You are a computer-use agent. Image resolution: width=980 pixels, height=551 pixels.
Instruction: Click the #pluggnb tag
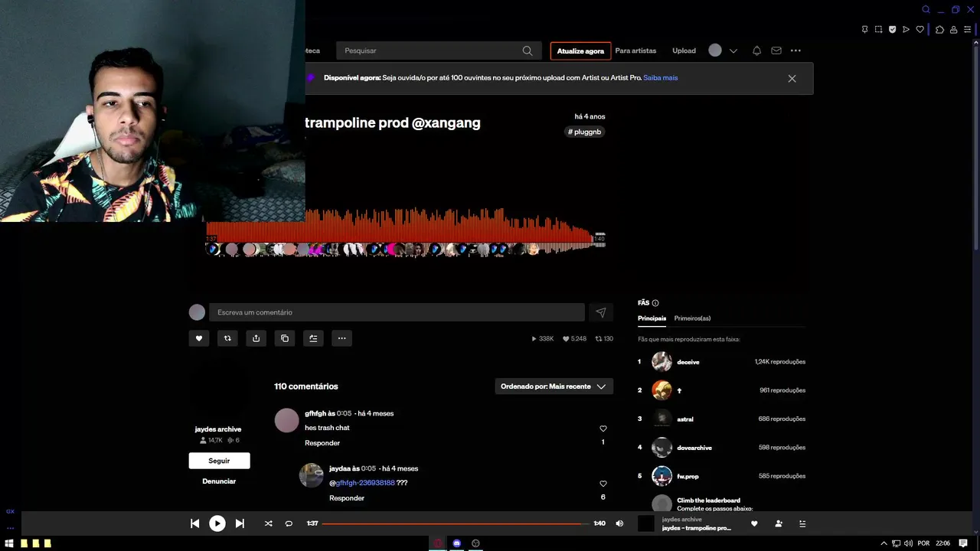[x=584, y=132]
